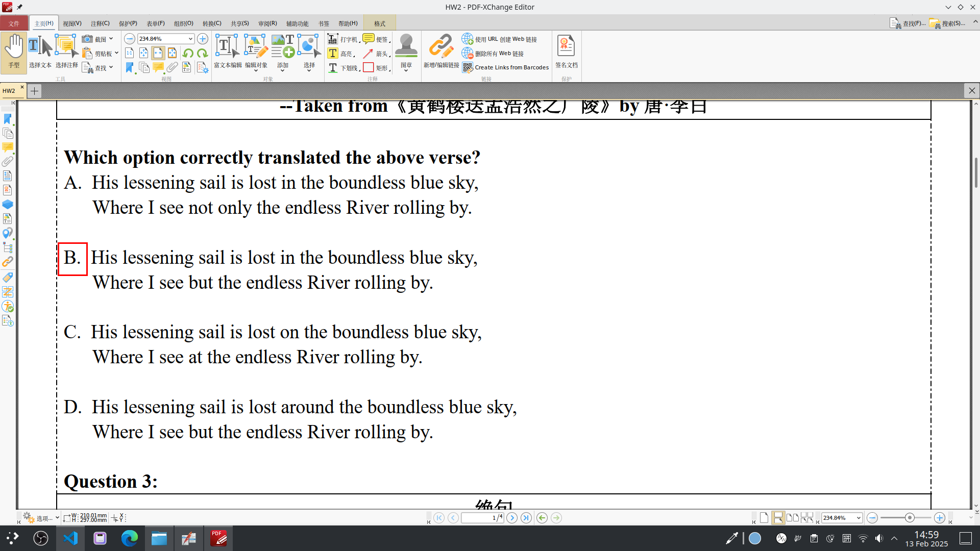
Task: Expand the 截图 snapshot dropdown
Action: [110, 38]
